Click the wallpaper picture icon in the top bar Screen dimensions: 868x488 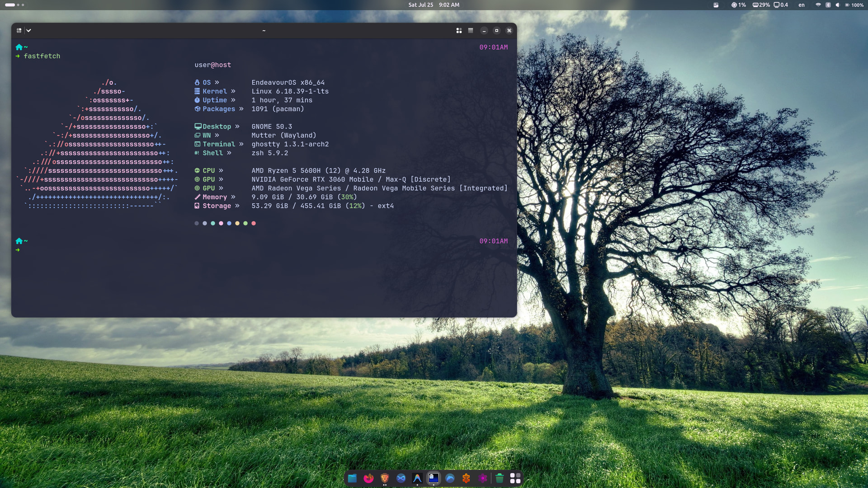point(716,5)
